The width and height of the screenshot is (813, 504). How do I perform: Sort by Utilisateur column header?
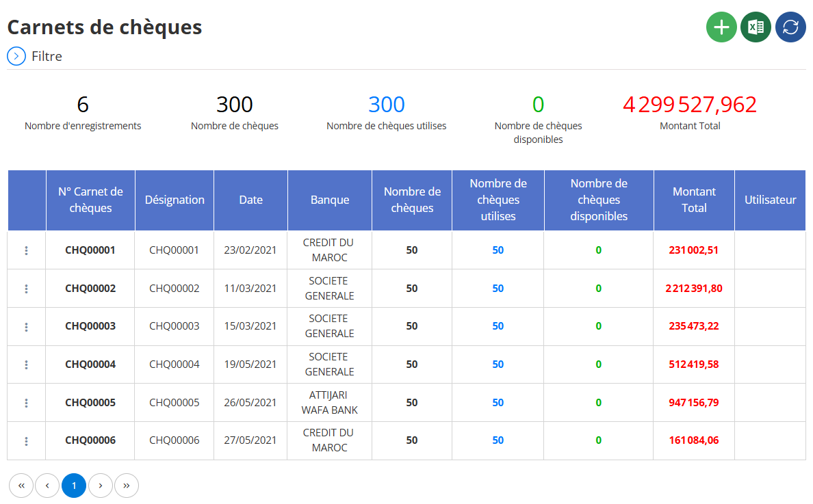coord(771,200)
